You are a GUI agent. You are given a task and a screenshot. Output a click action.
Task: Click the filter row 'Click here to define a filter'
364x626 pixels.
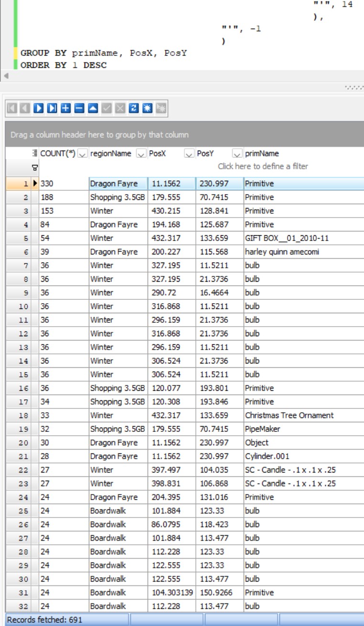point(263,166)
